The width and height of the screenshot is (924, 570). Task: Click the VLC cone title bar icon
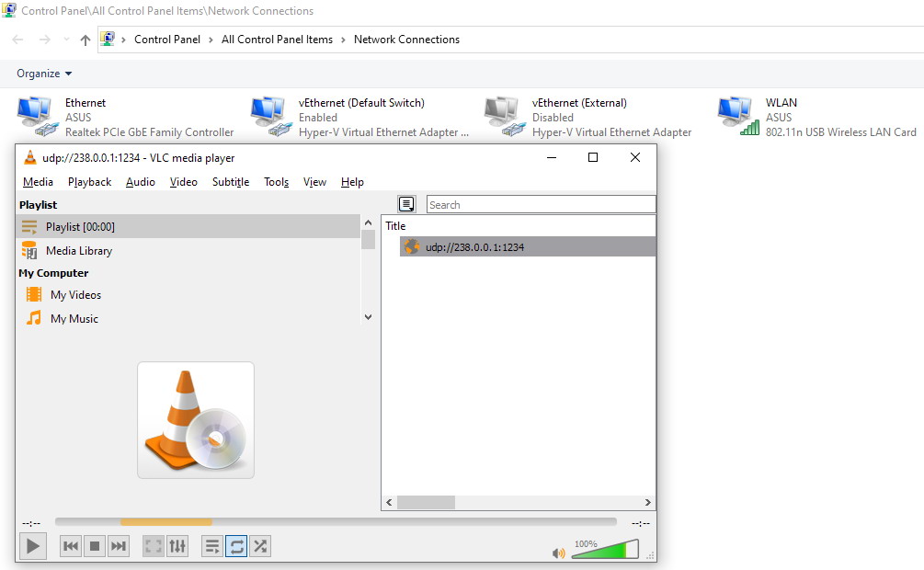tap(29, 157)
